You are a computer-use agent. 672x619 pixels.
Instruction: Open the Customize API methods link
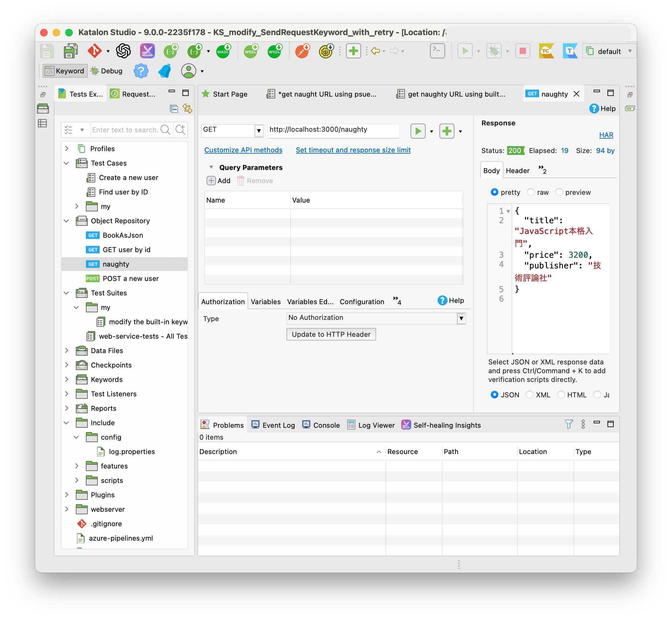coord(243,150)
